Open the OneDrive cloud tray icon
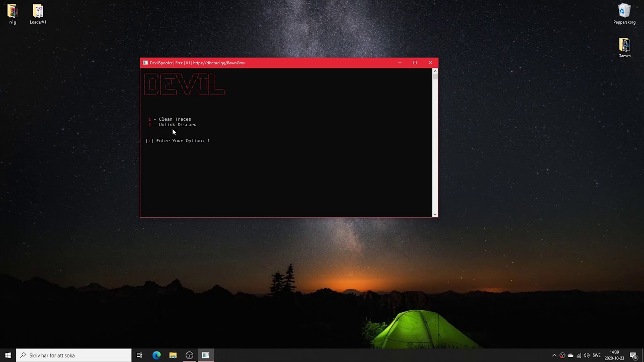The height and width of the screenshot is (362, 644). (571, 355)
